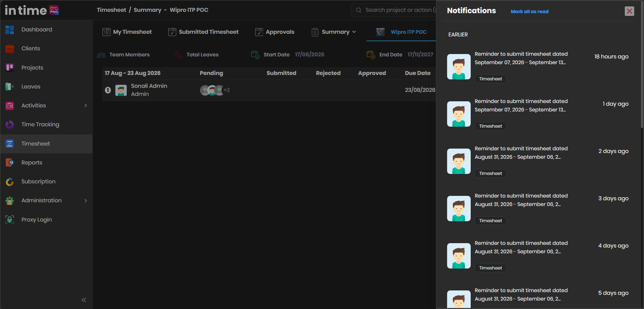The width and height of the screenshot is (644, 309).
Task: Click the Reports chart icon
Action: click(x=10, y=162)
